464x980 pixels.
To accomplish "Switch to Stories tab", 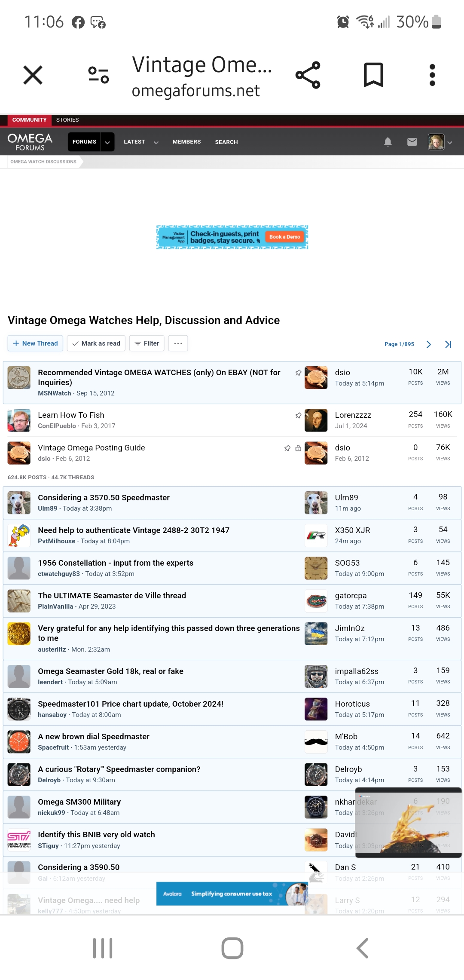I will (x=67, y=120).
